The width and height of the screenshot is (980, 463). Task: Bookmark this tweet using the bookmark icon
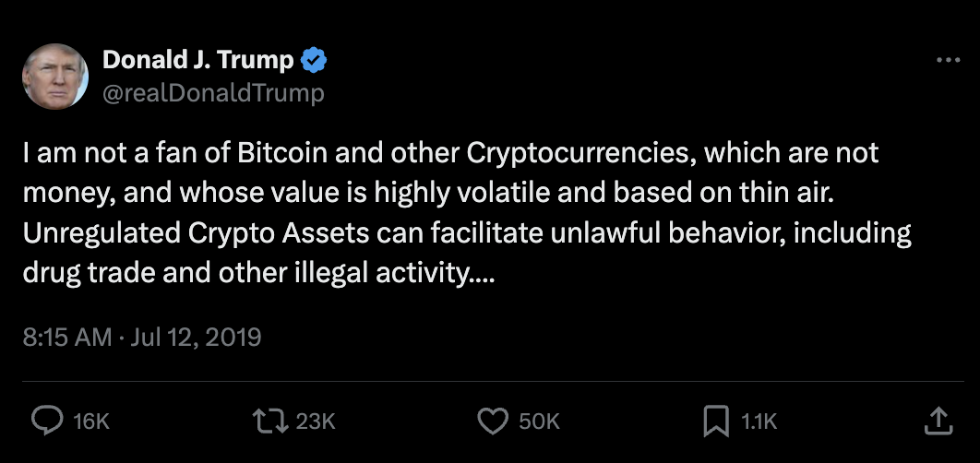click(x=715, y=421)
